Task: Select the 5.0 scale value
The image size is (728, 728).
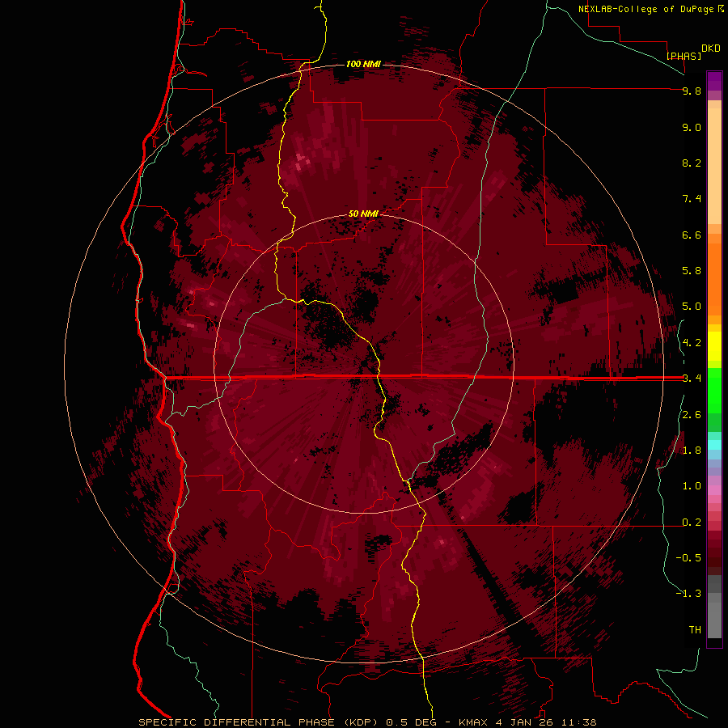Action: pos(692,307)
